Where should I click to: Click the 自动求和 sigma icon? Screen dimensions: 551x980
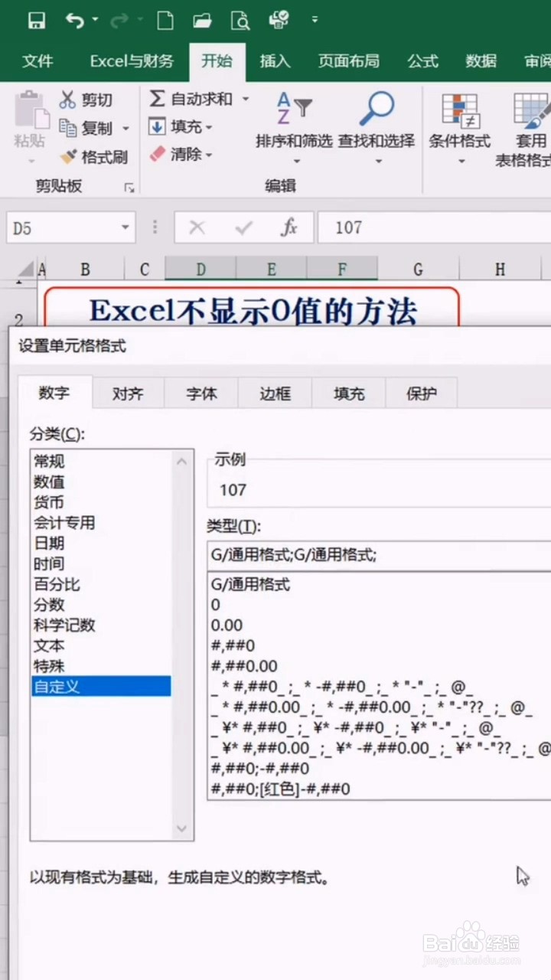[157, 99]
